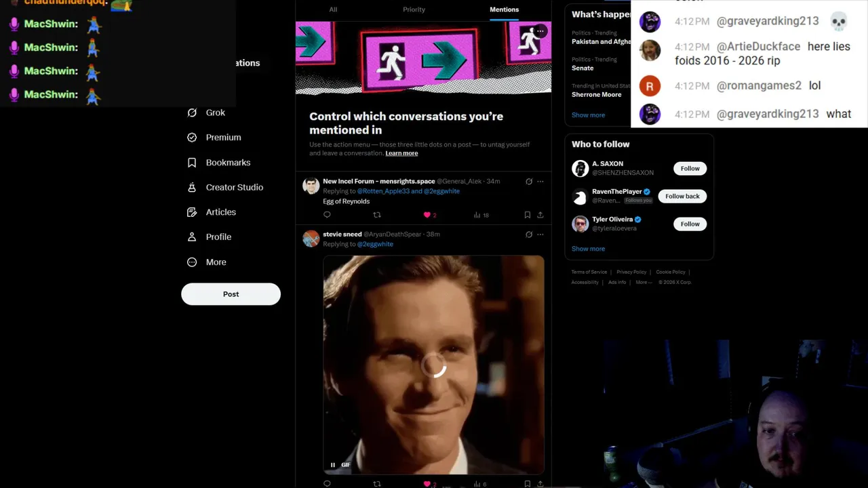The image size is (868, 488).
Task: Open Cookie Policy link
Action: pos(671,272)
